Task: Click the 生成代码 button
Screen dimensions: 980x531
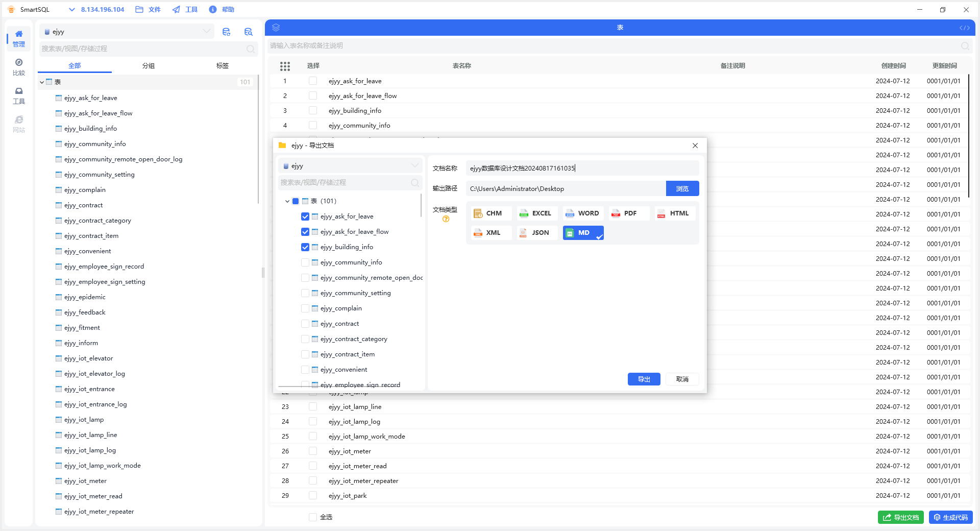Action: (x=951, y=517)
